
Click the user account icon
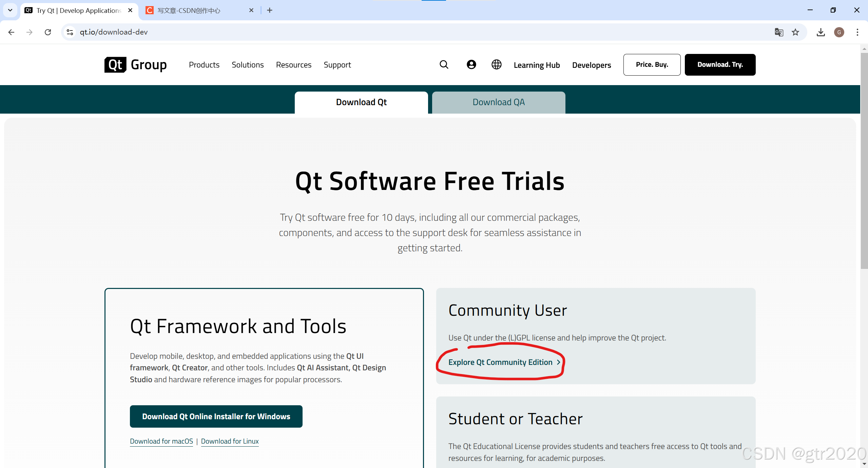471,64
